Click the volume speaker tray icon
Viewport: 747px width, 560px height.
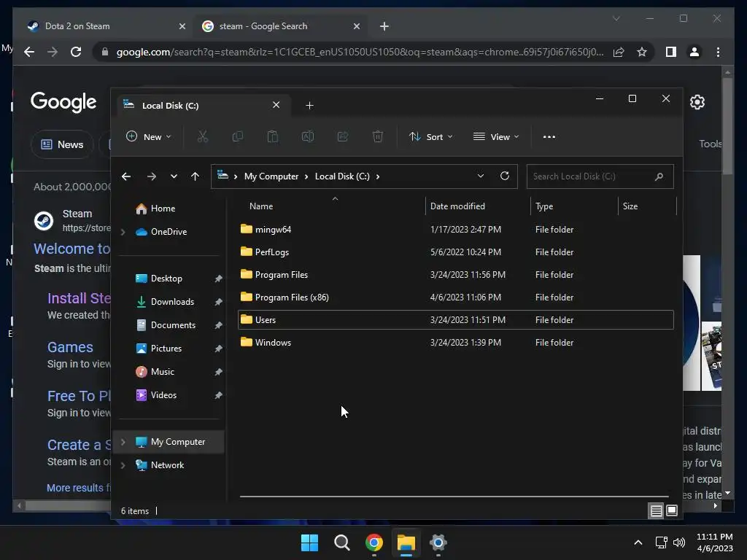[679, 542]
